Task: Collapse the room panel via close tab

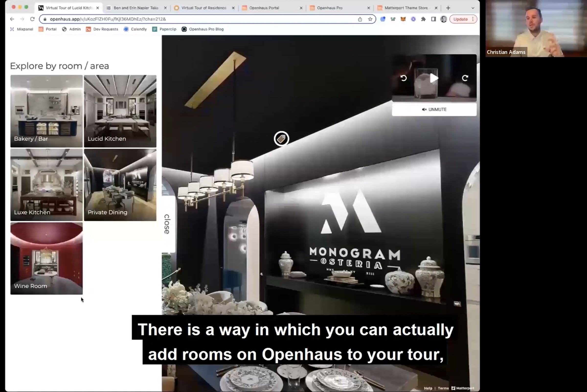Action: [x=167, y=224]
